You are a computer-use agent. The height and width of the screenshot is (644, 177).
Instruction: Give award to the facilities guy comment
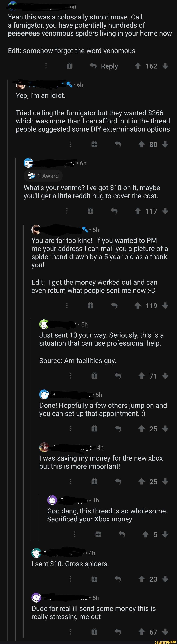tap(94, 376)
